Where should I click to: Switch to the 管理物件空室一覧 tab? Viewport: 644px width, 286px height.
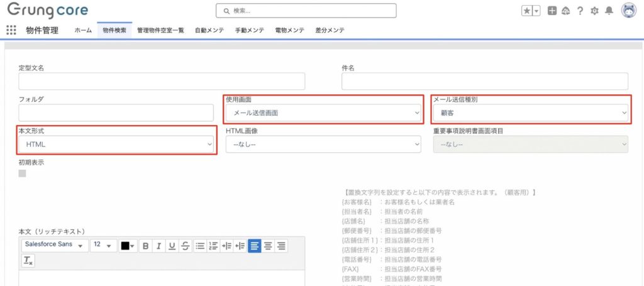160,30
